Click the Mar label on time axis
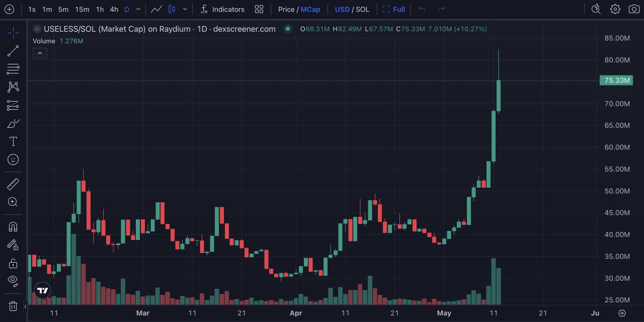The image size is (644, 322). pos(143,313)
